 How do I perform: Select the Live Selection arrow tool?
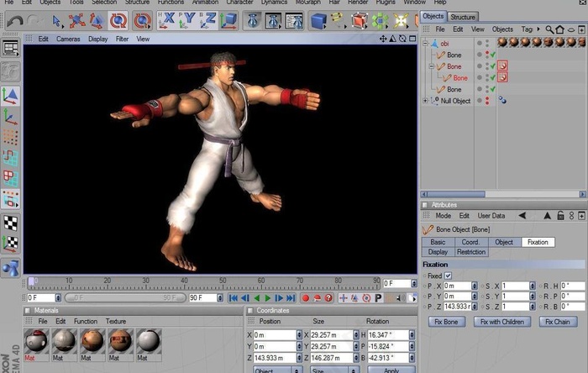coord(57,21)
